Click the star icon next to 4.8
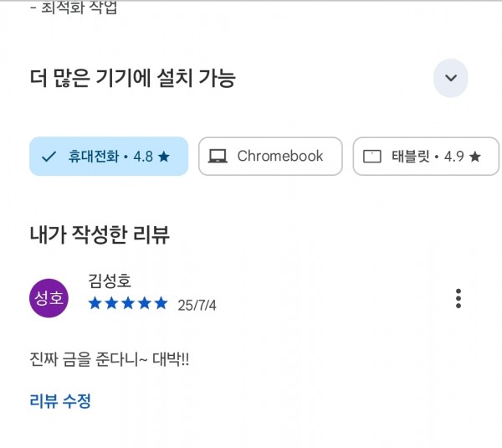This screenshot has width=502, height=448. [x=164, y=157]
